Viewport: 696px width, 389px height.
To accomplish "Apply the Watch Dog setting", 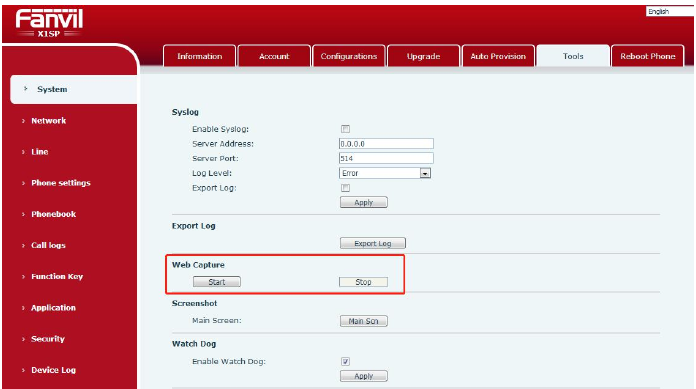I will 364,376.
